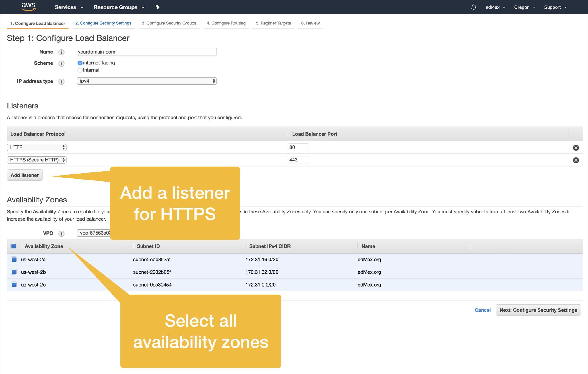Click the Add listener button
The image size is (588, 374).
coord(24,175)
